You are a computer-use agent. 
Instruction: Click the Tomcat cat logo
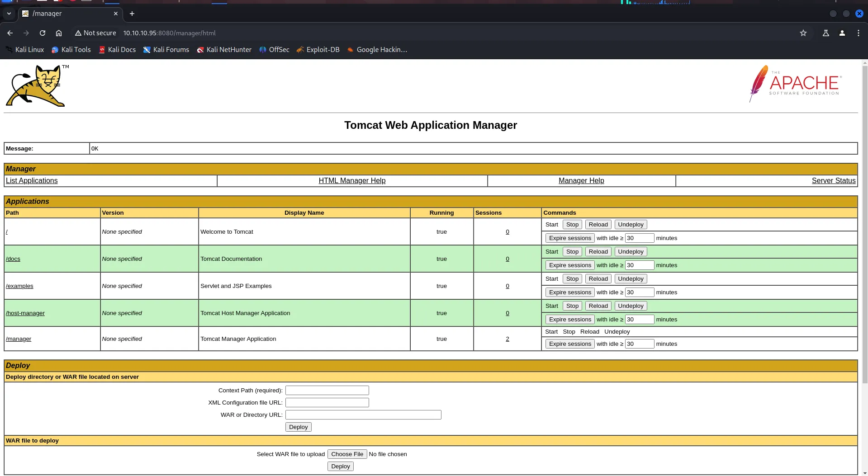tap(37, 86)
